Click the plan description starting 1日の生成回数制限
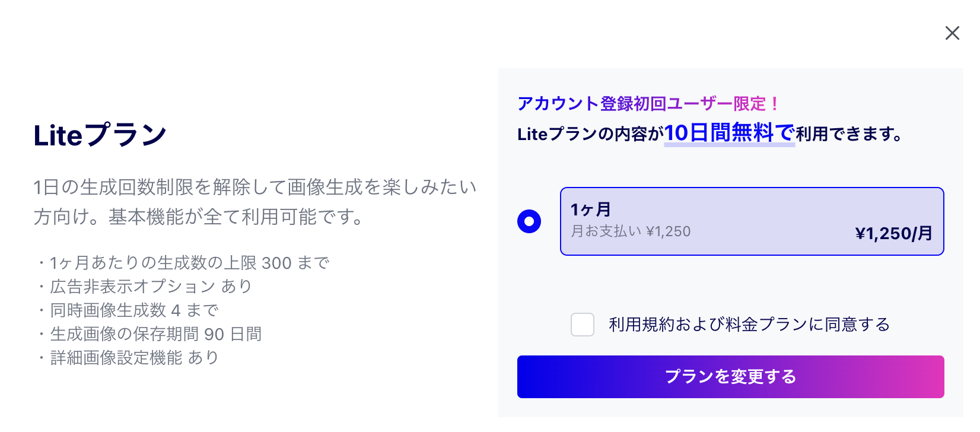The image size is (980, 432). point(255,202)
